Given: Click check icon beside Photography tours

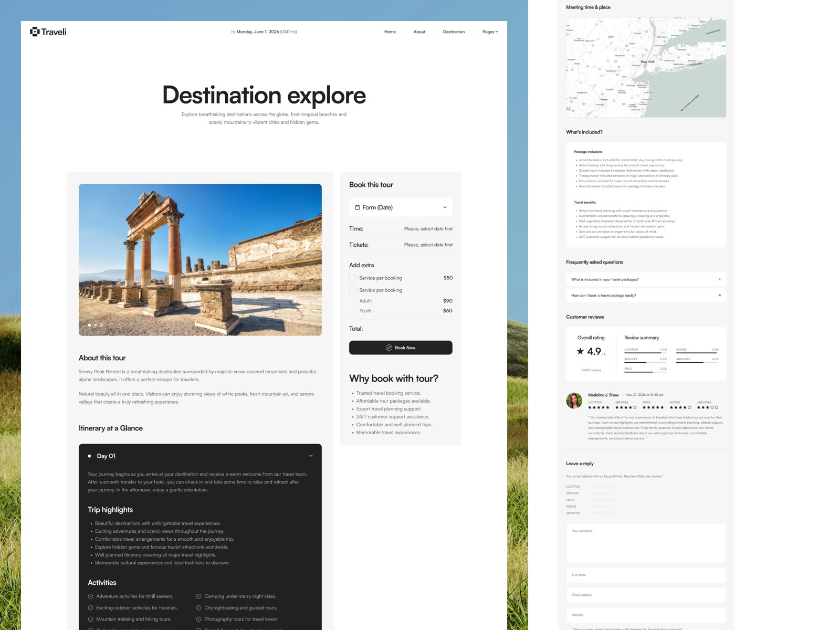Looking at the screenshot, I should pyautogui.click(x=198, y=619).
